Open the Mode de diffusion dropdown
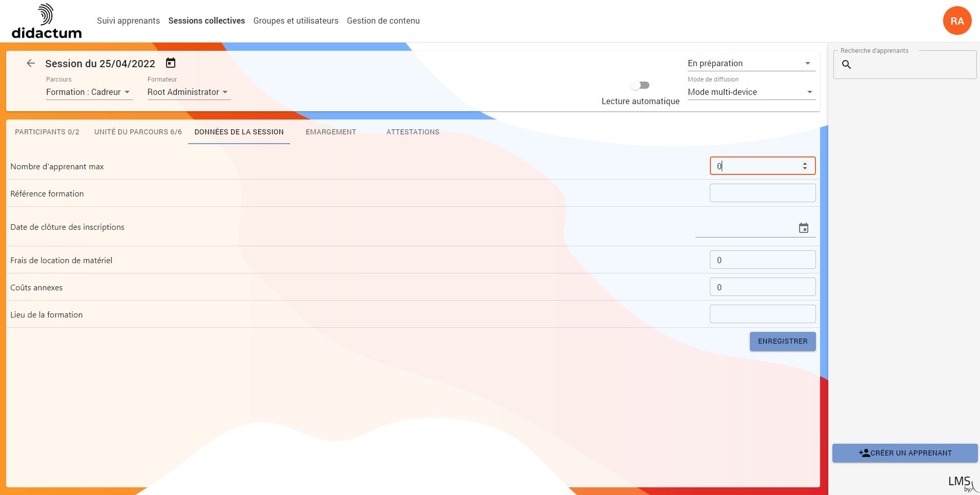The width and height of the screenshot is (980, 495). pyautogui.click(x=751, y=92)
